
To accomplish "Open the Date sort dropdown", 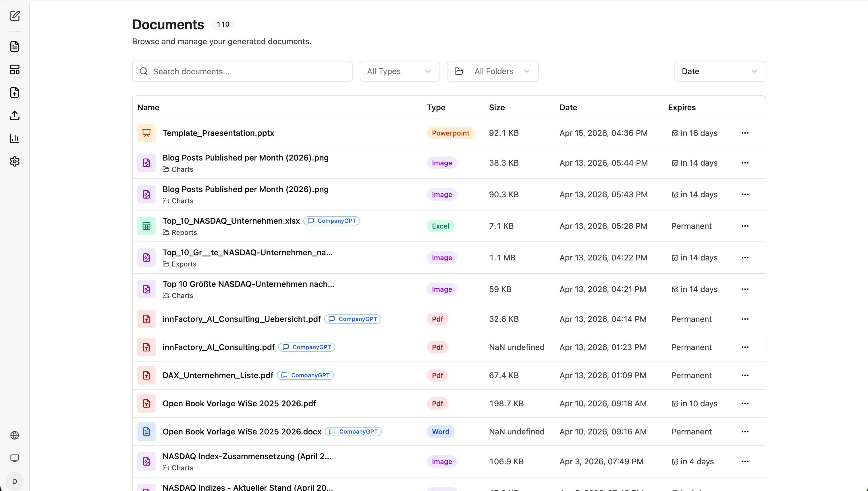I will click(720, 71).
